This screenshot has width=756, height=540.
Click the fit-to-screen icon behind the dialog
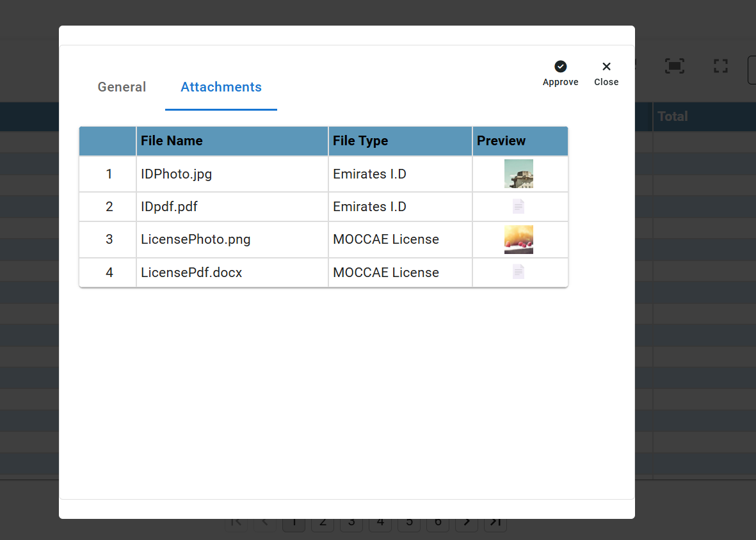tap(675, 66)
